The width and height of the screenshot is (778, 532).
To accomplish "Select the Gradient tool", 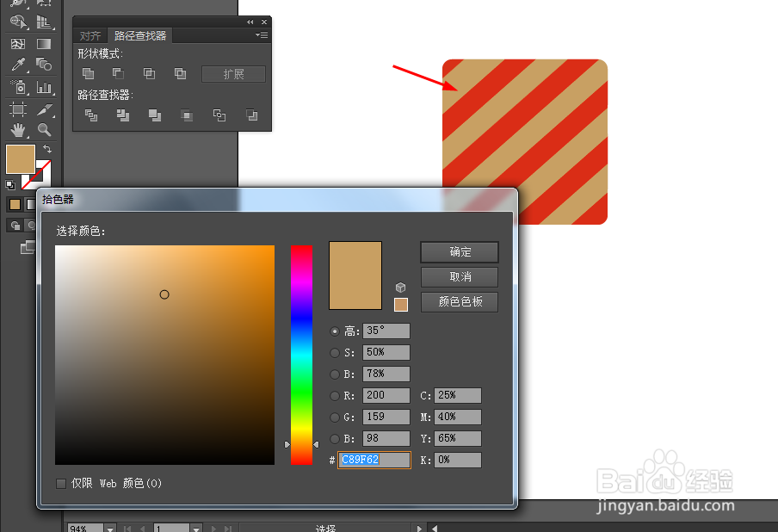I will (44, 44).
